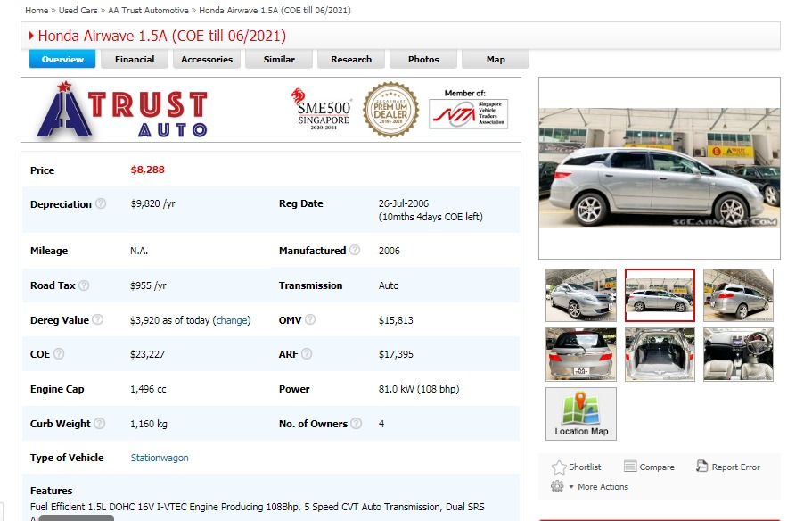Screen dimensions: 812x521
Task: Open the Stationwagon vehicle type link
Action: [x=160, y=458]
